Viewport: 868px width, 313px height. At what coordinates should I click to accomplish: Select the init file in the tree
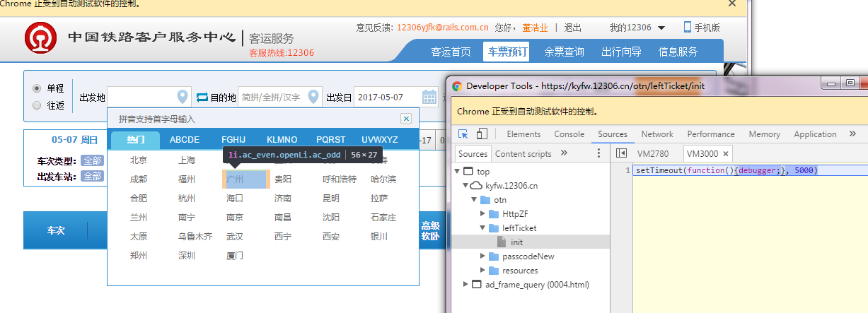[516, 242]
